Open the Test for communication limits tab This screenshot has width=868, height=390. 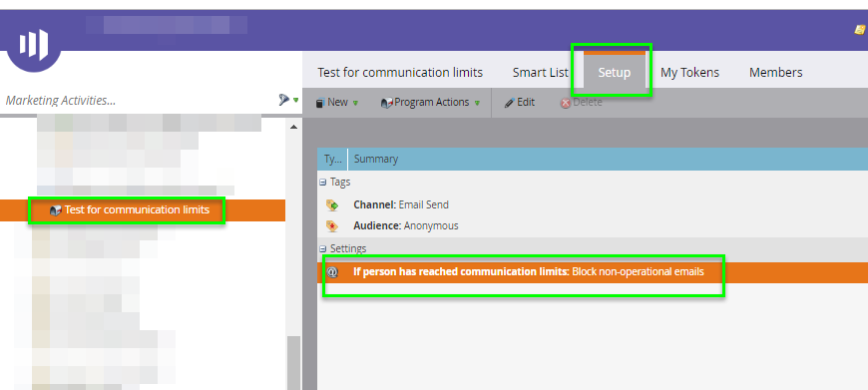click(400, 73)
